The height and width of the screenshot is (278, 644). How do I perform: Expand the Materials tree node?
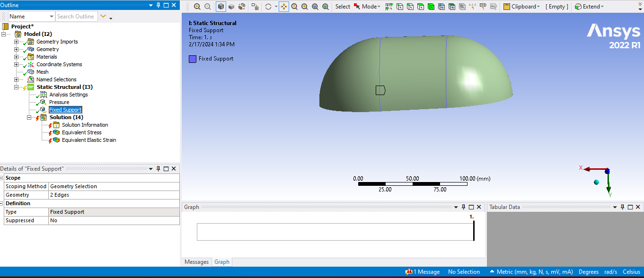(17, 57)
